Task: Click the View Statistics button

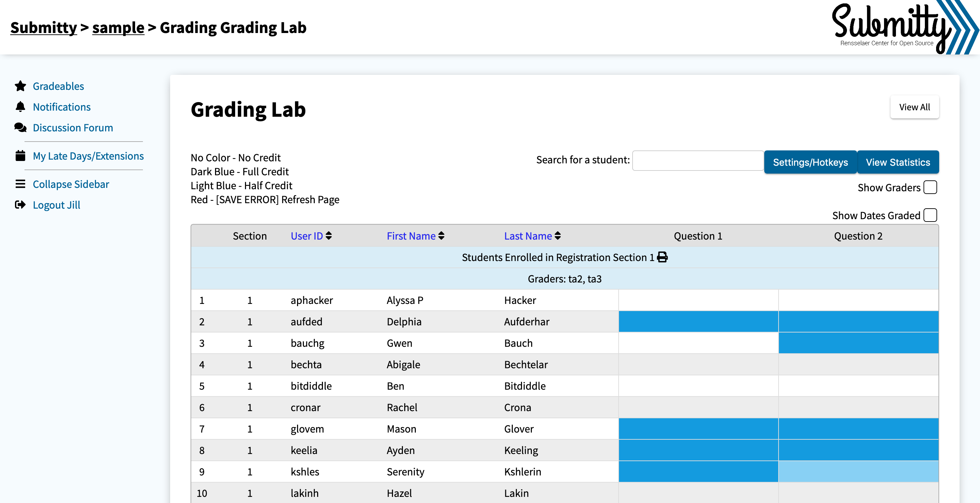Action: click(x=898, y=162)
